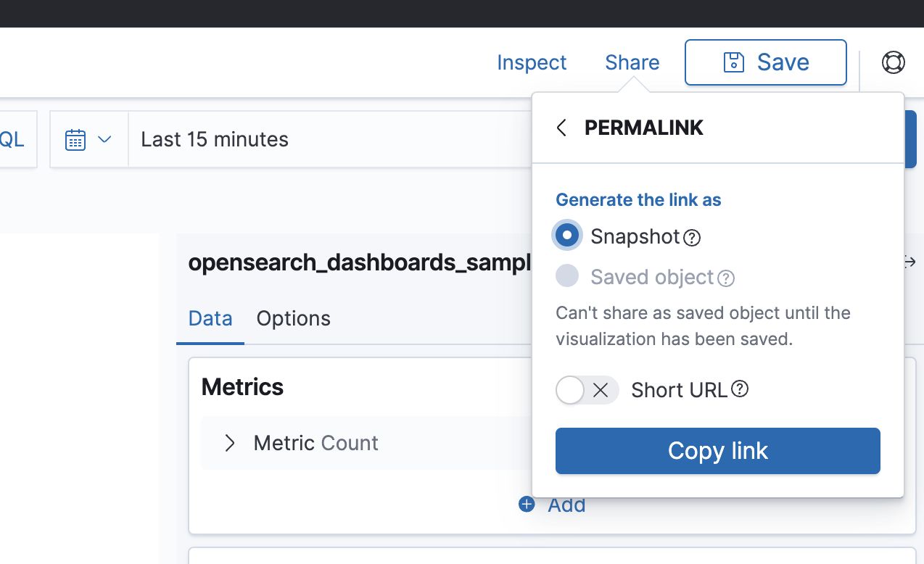This screenshot has width=924, height=564.
Task: Click the back arrow in the PERMALINK panel
Action: pos(561,127)
